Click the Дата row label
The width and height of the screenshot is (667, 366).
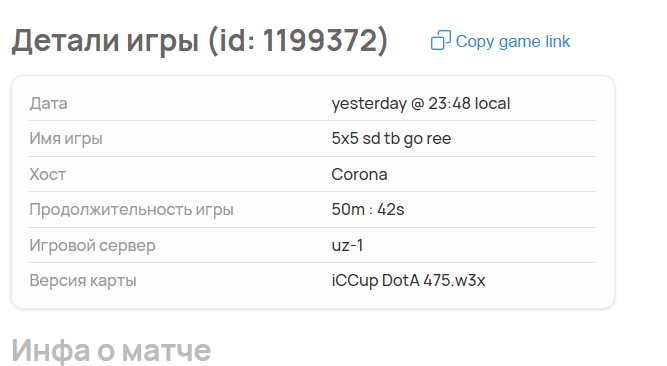pyautogui.click(x=48, y=103)
